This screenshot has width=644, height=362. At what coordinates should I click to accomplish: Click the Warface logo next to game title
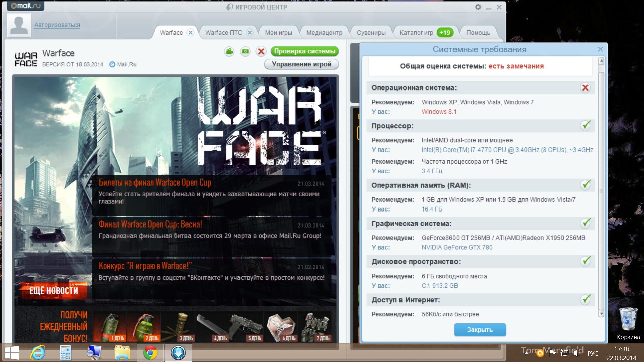(x=26, y=59)
